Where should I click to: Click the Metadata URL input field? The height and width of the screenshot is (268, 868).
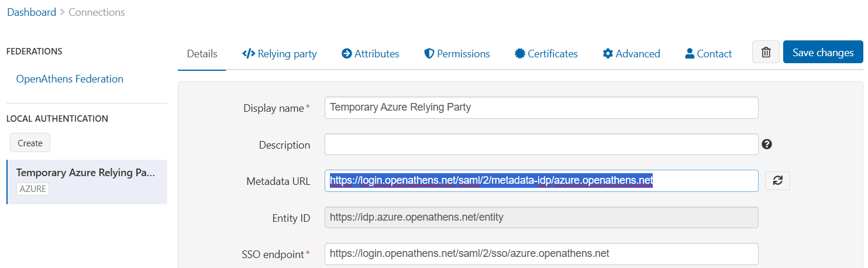(x=542, y=181)
